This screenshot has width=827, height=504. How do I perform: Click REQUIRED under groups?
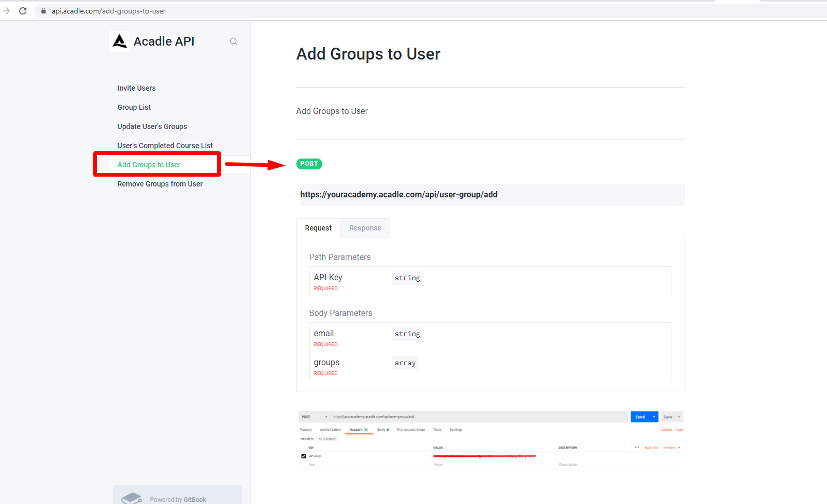coord(326,373)
